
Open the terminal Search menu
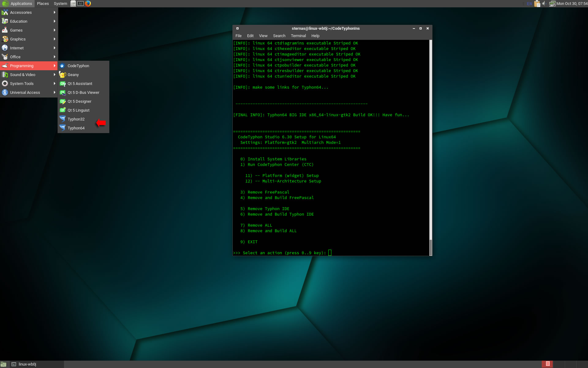point(279,36)
